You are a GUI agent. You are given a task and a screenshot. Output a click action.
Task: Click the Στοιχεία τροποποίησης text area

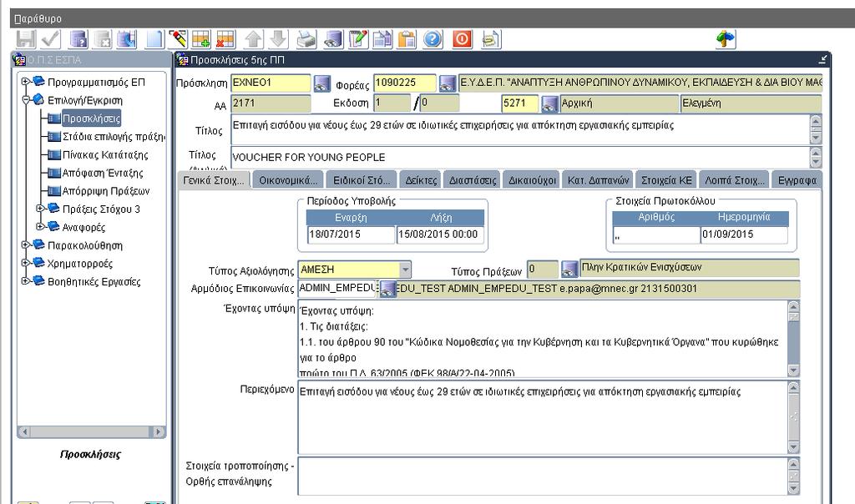pyautogui.click(x=543, y=476)
